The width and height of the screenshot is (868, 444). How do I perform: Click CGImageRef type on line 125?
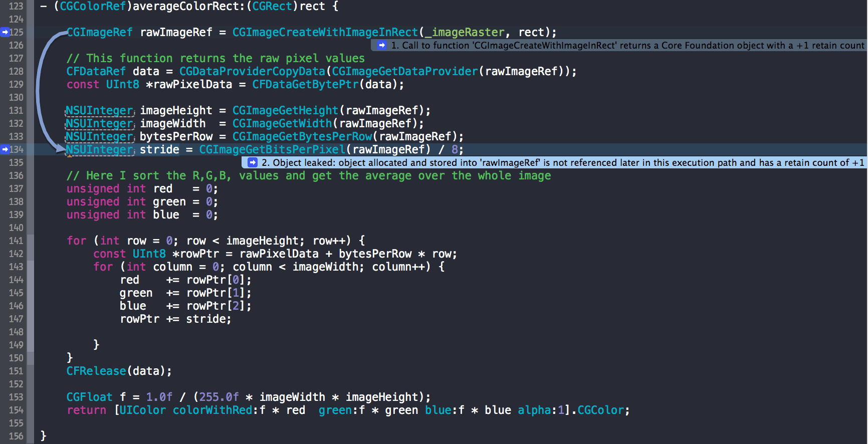pos(99,32)
